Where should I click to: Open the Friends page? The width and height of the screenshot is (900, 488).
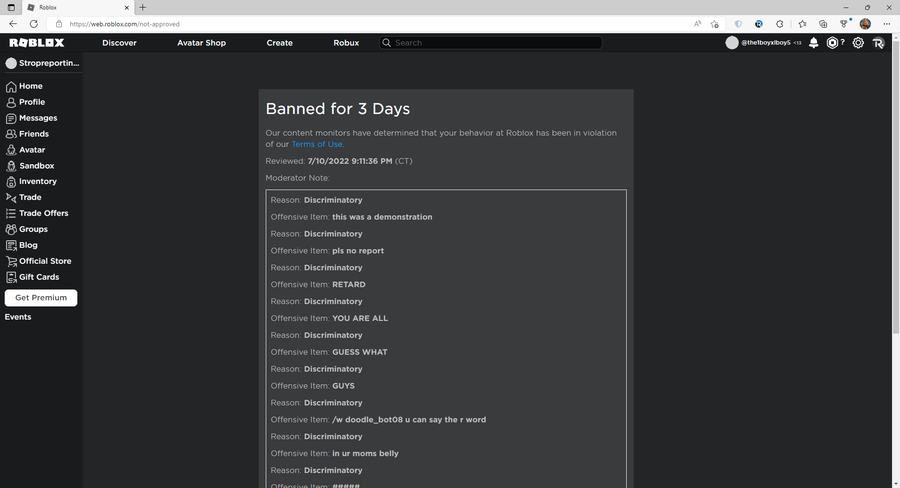point(28,134)
